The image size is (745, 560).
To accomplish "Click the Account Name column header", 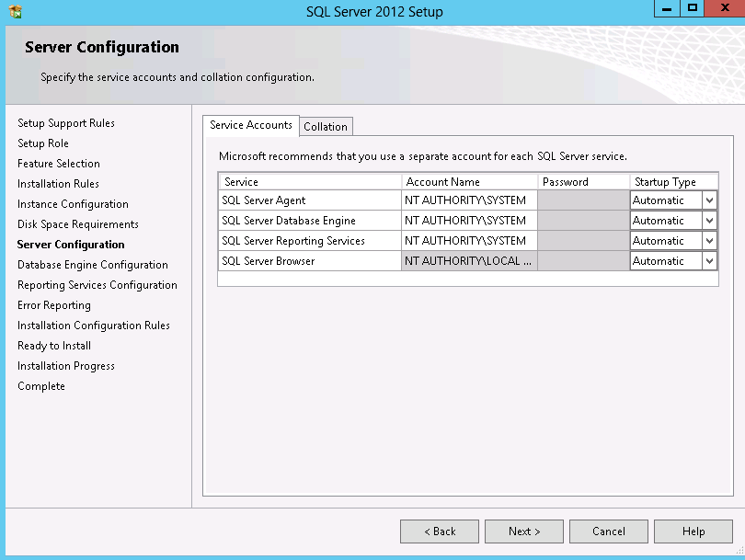I will tap(469, 182).
